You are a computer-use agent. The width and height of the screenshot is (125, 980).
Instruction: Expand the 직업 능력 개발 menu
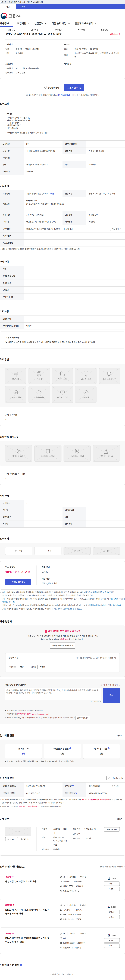click(x=61, y=24)
